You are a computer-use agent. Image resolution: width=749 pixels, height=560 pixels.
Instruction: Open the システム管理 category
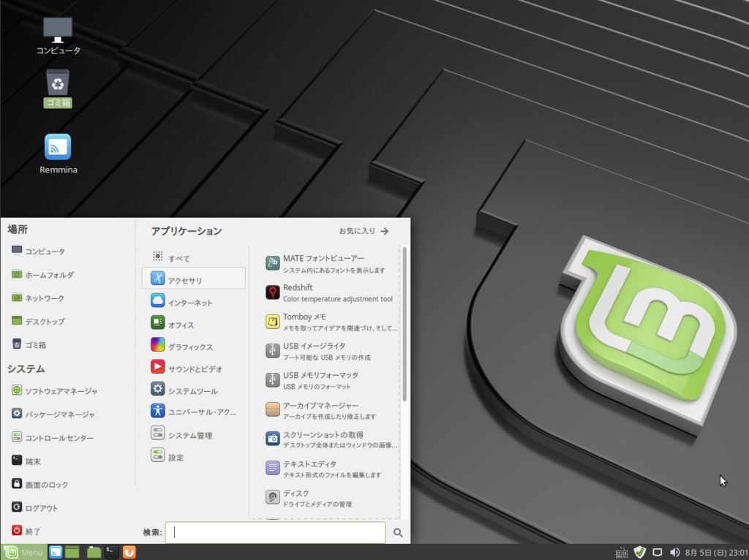tap(193, 434)
